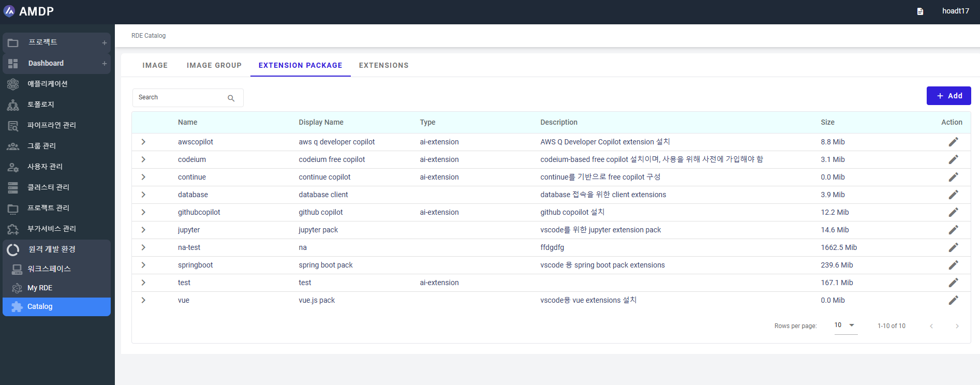This screenshot has width=980, height=385.
Task: Open the document icon beside hoadt17
Action: click(920, 11)
